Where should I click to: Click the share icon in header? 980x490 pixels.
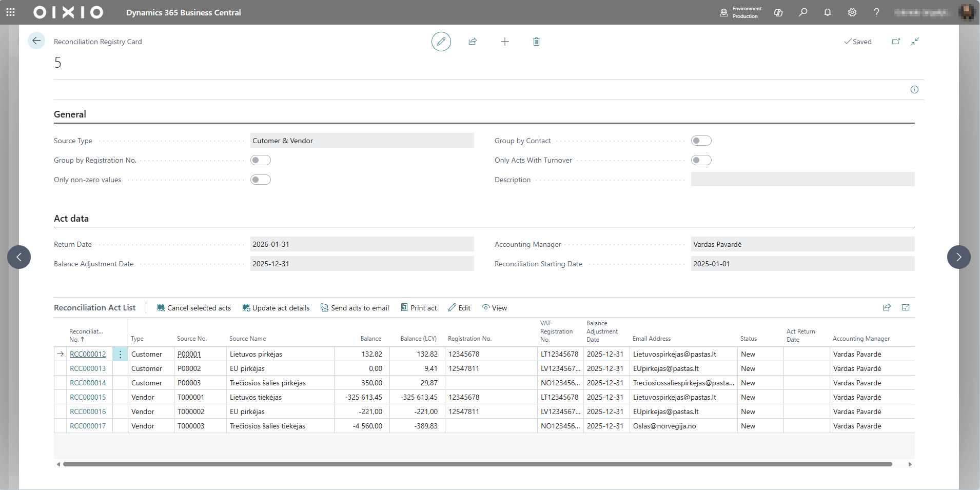(x=473, y=42)
